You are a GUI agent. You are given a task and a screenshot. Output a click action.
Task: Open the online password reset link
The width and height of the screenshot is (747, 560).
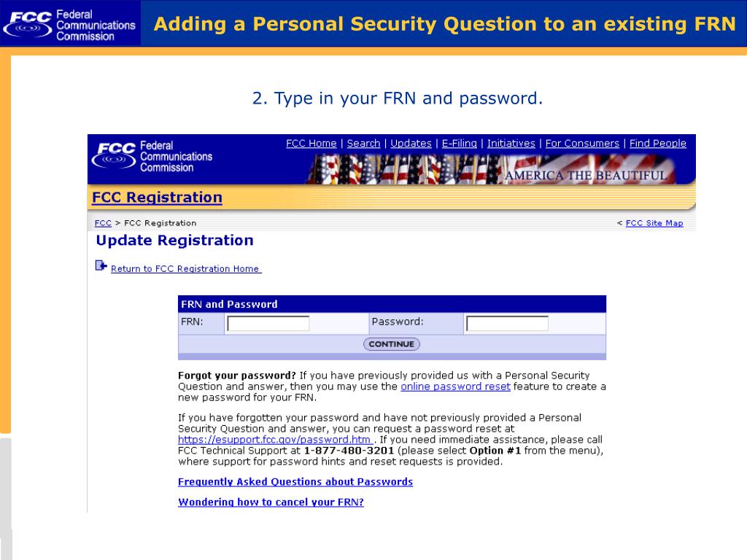coord(455,386)
